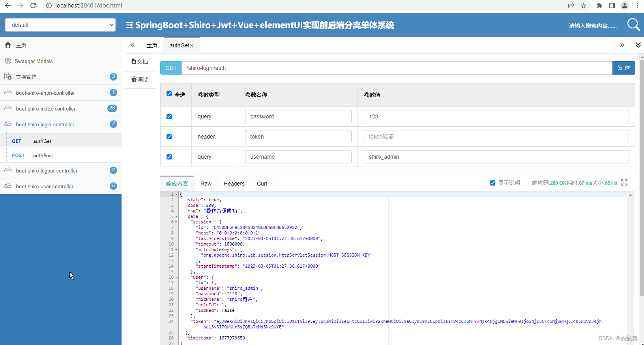Screen dimensions: 644x345
Task: Fold the JSON root object at line 1
Action: coord(176,195)
